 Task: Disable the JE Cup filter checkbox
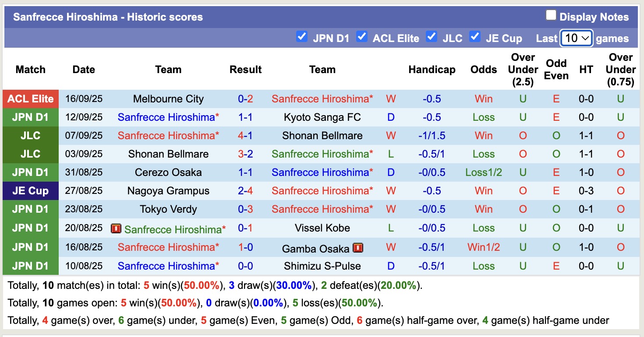coord(475,38)
